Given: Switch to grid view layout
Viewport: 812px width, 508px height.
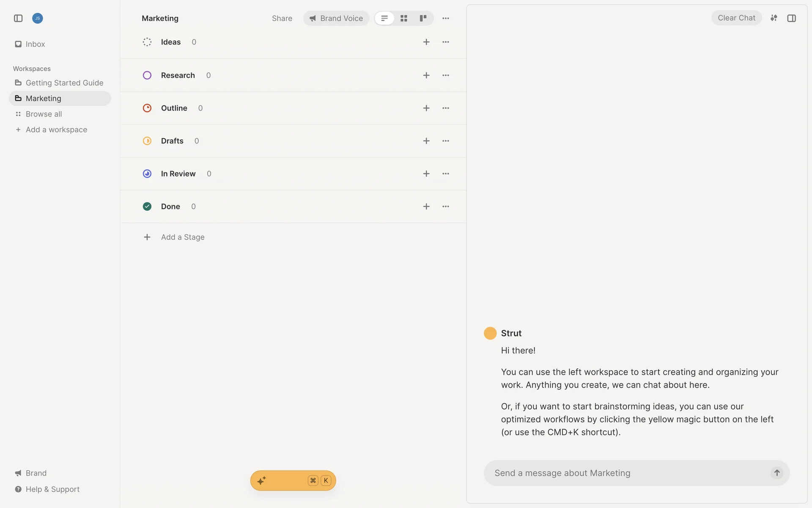Looking at the screenshot, I should (404, 18).
